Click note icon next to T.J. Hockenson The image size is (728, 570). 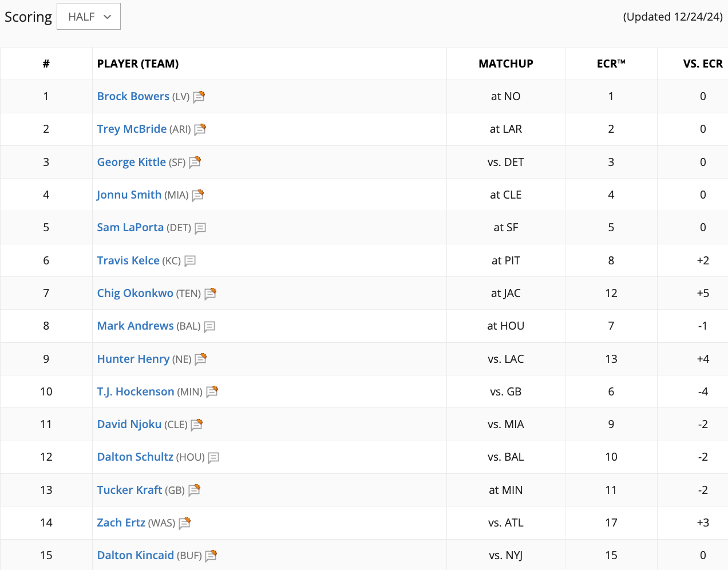[212, 391]
